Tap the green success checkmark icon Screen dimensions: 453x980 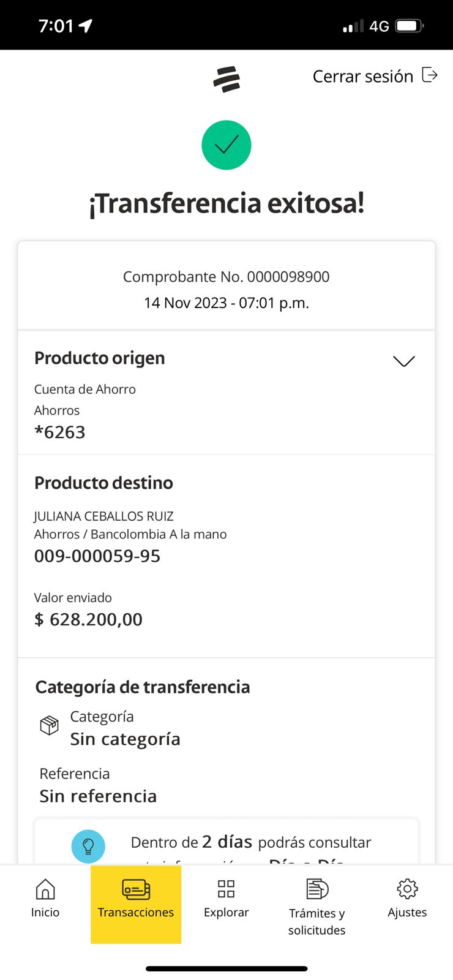tap(226, 145)
